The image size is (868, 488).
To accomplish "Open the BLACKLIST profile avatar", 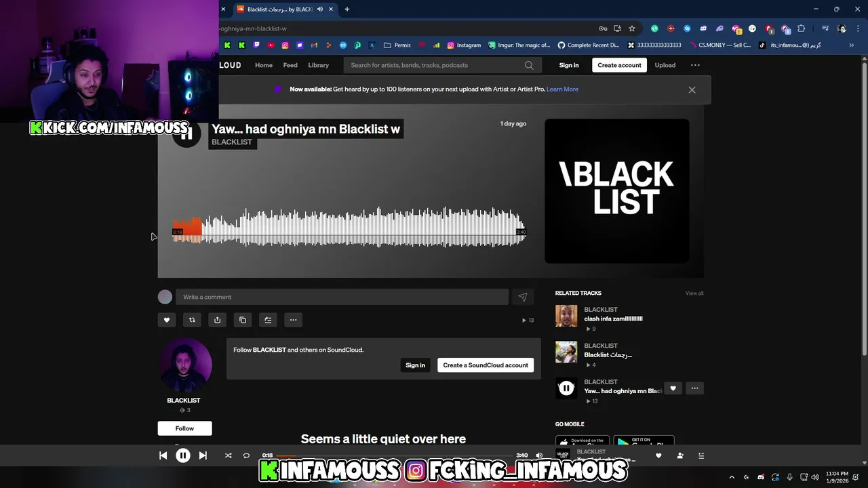I will pyautogui.click(x=185, y=365).
